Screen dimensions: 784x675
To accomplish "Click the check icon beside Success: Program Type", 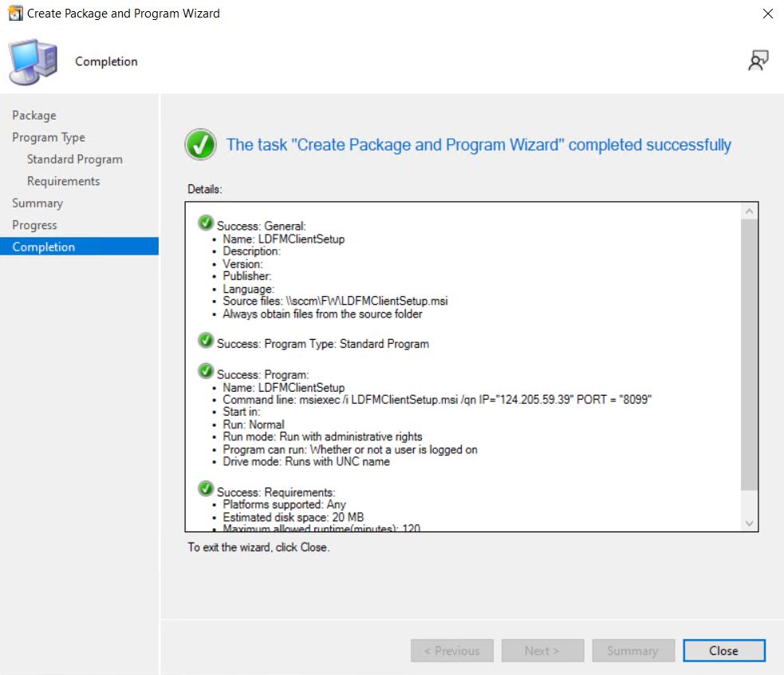I will 206,341.
